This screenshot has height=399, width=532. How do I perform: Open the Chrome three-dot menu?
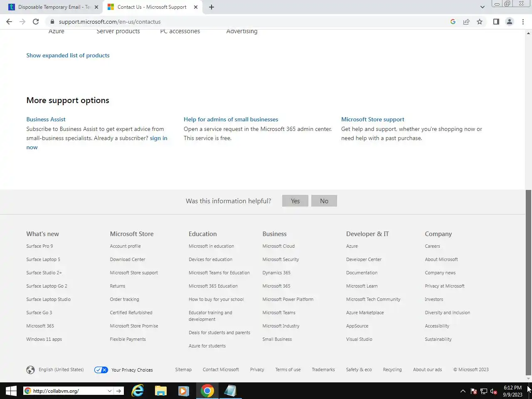point(523,22)
